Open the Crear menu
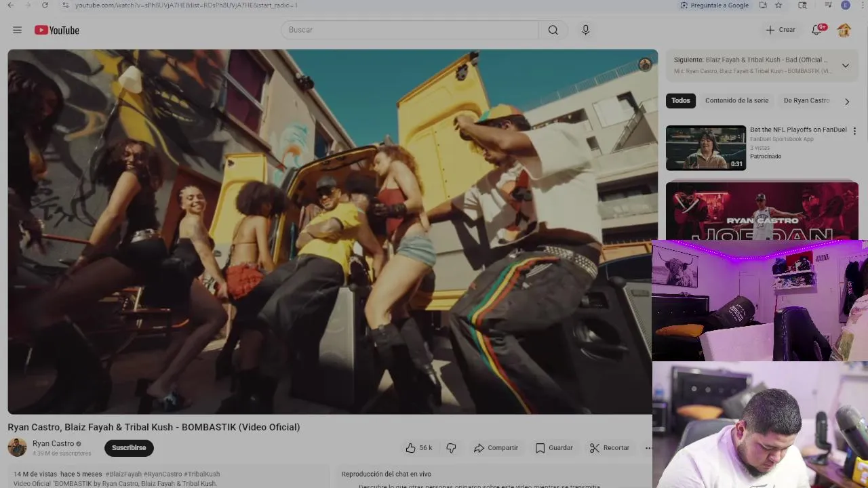Screen dimensions: 868x488 [781, 30]
